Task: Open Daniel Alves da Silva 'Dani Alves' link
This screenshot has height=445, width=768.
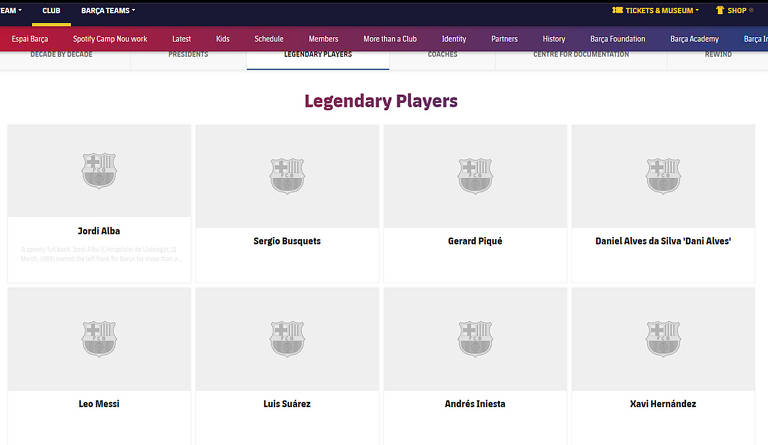Action: [663, 241]
